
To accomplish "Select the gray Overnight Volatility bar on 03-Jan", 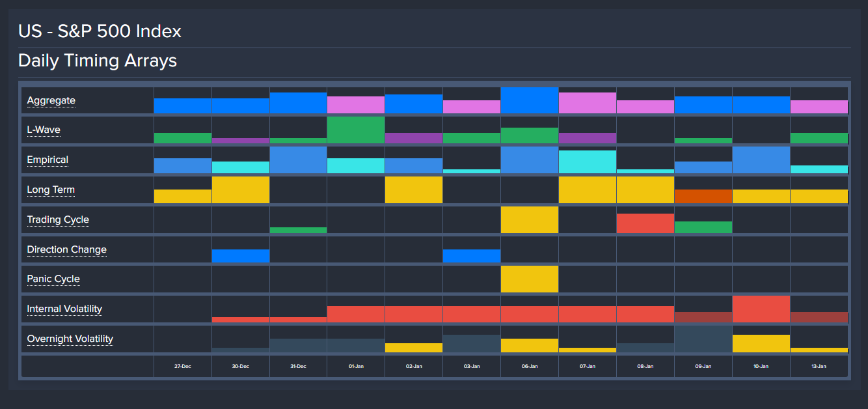I will coord(472,343).
